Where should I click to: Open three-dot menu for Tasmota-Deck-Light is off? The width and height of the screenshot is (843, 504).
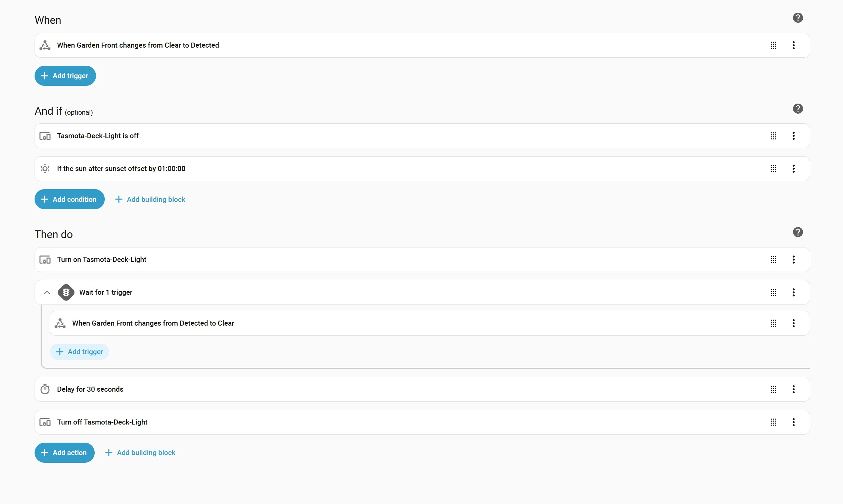point(793,136)
